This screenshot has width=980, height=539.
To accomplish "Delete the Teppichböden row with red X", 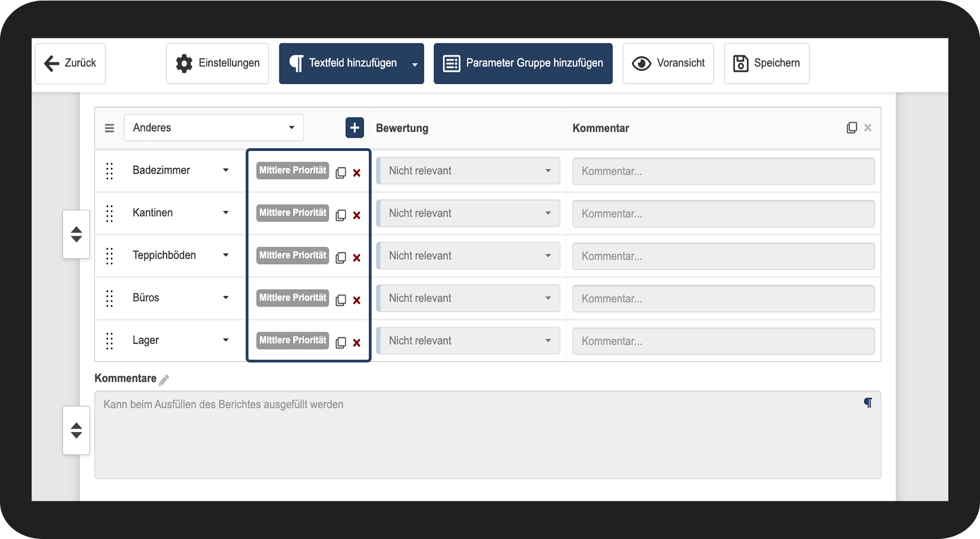I will (x=357, y=258).
